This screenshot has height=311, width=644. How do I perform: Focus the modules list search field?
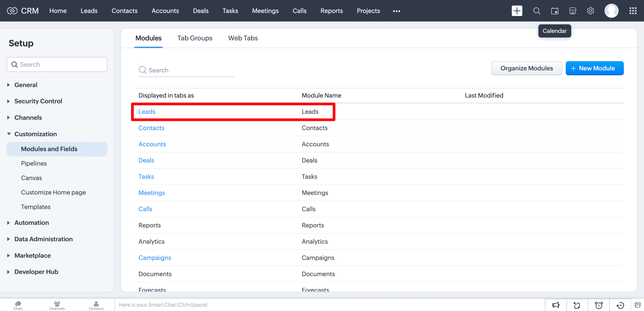tap(186, 70)
